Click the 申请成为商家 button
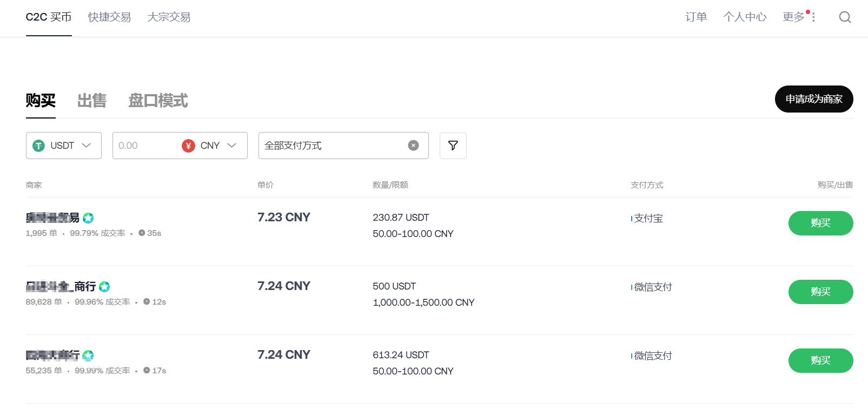 click(x=814, y=99)
